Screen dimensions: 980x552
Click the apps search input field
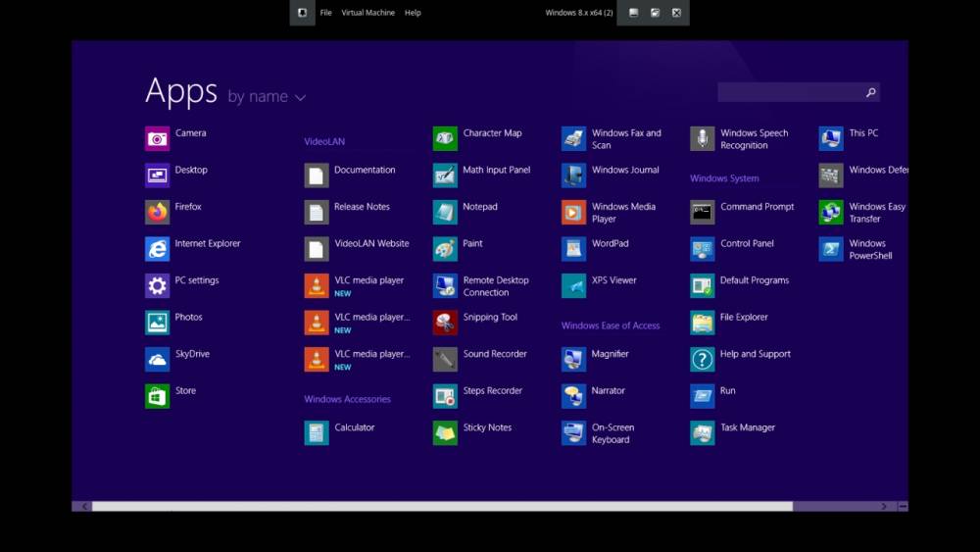pyautogui.click(x=791, y=92)
